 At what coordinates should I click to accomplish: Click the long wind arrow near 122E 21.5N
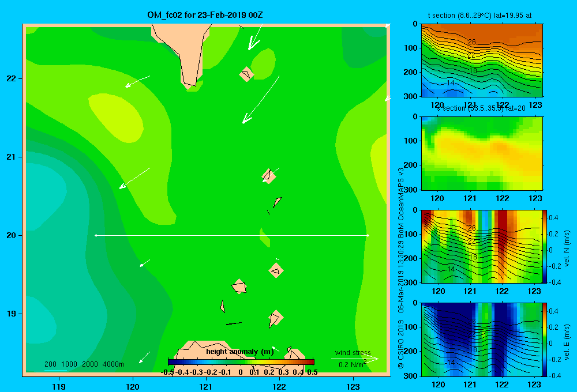[261, 100]
